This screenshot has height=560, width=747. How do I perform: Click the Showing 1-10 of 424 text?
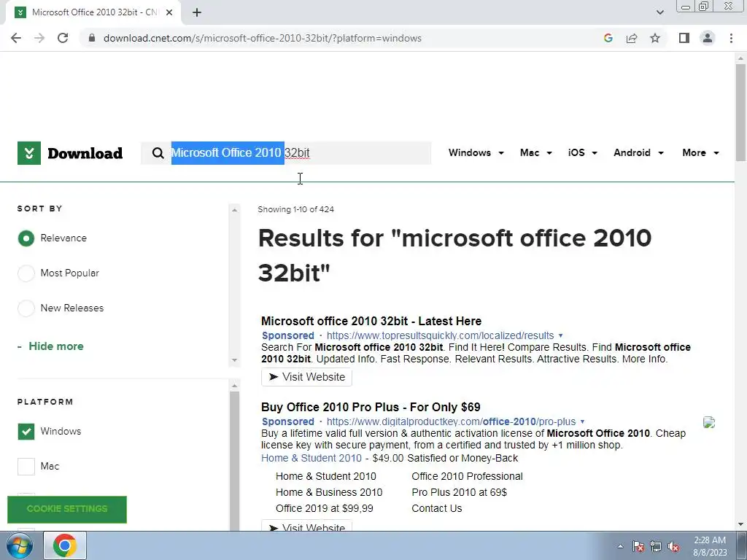296,209
